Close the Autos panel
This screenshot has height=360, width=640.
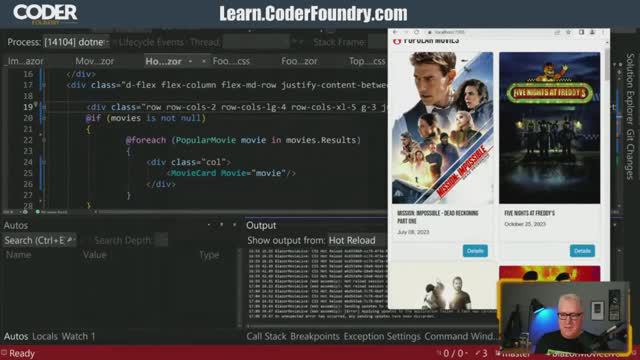coord(234,225)
